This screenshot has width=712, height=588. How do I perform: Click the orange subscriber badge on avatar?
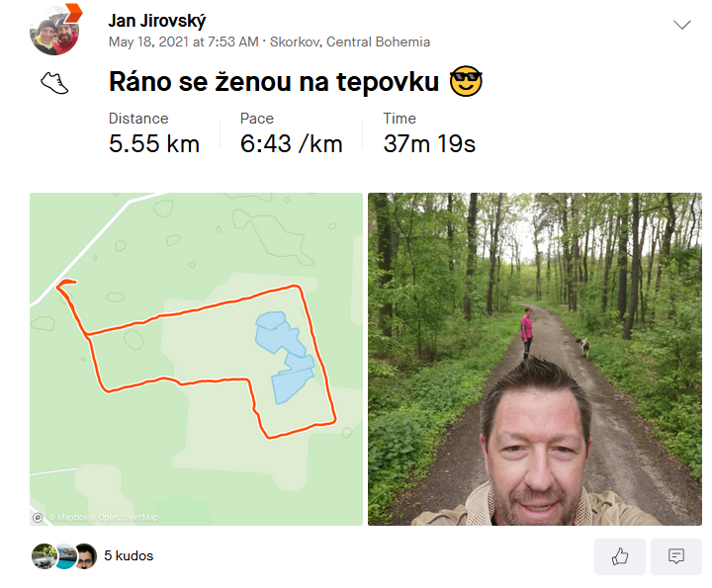point(72,12)
